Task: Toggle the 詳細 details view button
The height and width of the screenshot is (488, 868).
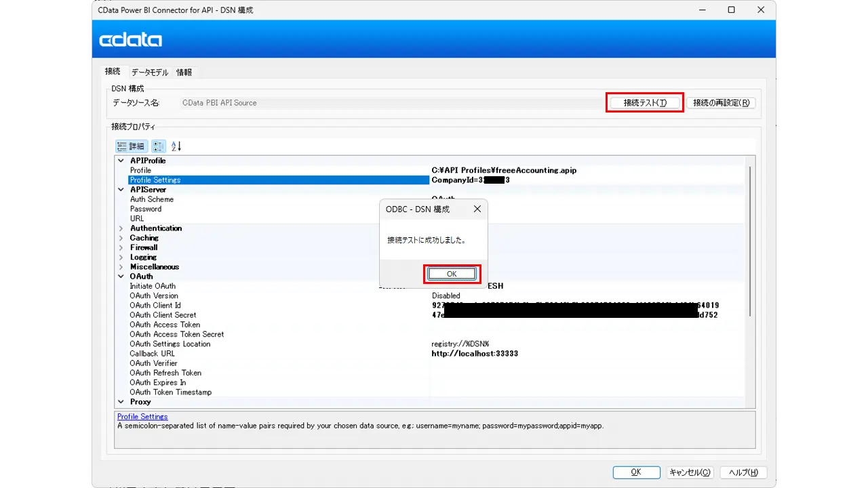Action: click(x=132, y=146)
